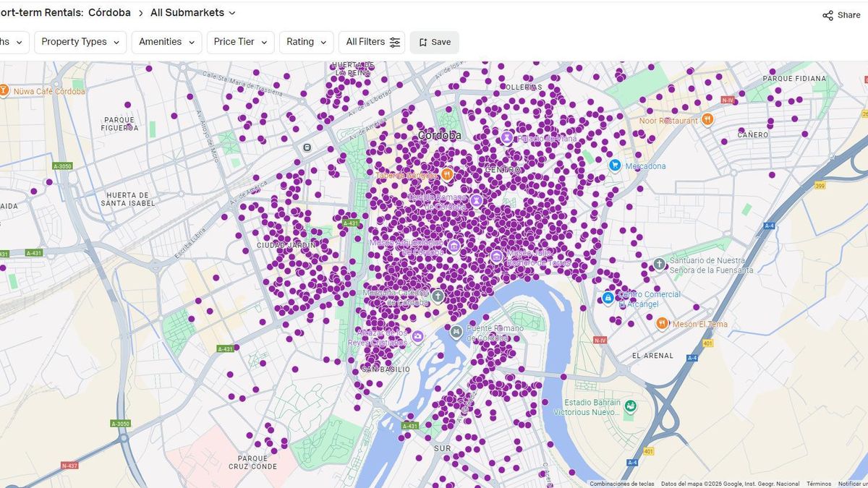Click the Taberna Songoba restaurant icon

pos(446,174)
